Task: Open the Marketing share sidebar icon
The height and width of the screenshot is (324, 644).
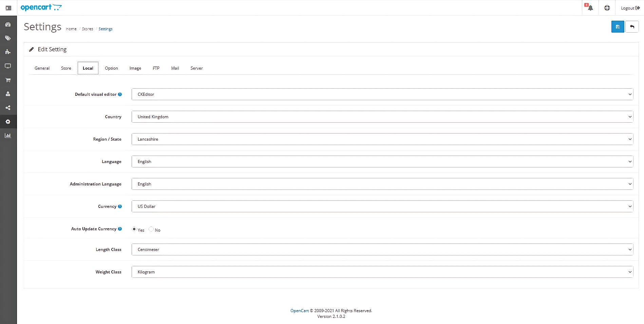Action: click(x=8, y=108)
